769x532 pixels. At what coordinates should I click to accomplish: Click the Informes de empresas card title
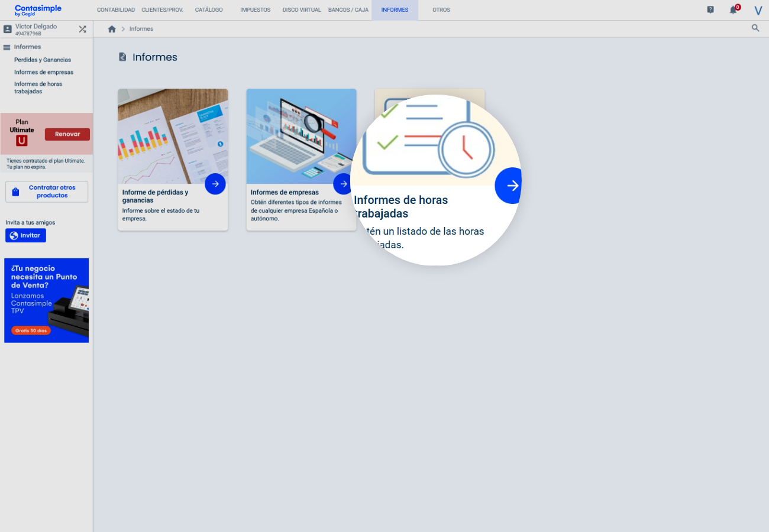click(285, 192)
